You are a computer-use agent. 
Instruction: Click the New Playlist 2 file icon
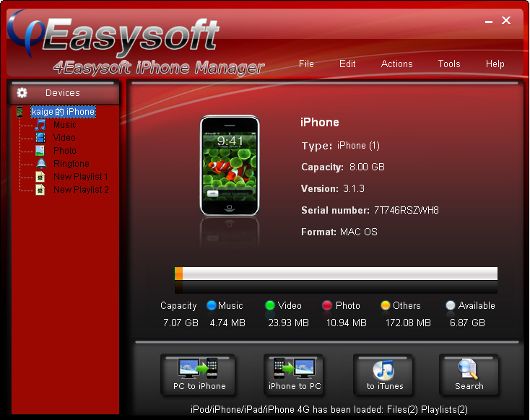click(40, 190)
